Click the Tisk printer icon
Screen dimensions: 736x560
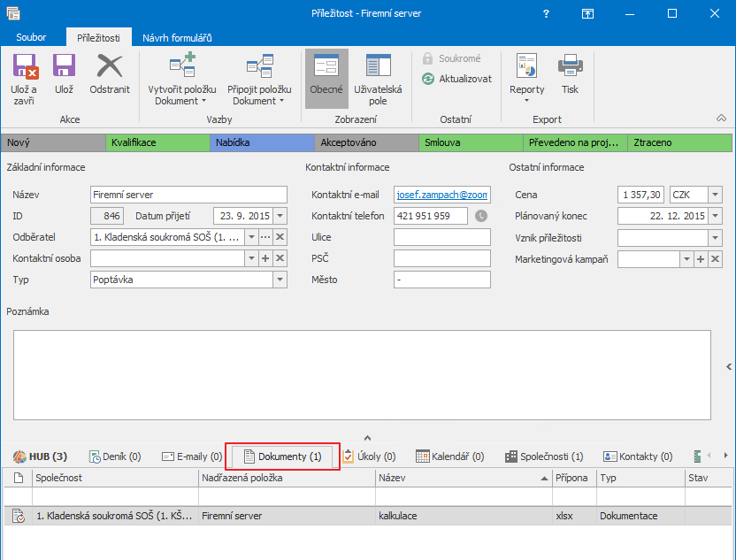pos(571,65)
